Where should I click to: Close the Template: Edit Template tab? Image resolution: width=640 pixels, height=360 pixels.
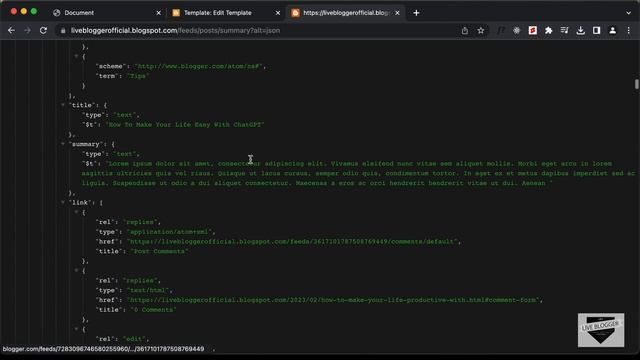pos(278,13)
